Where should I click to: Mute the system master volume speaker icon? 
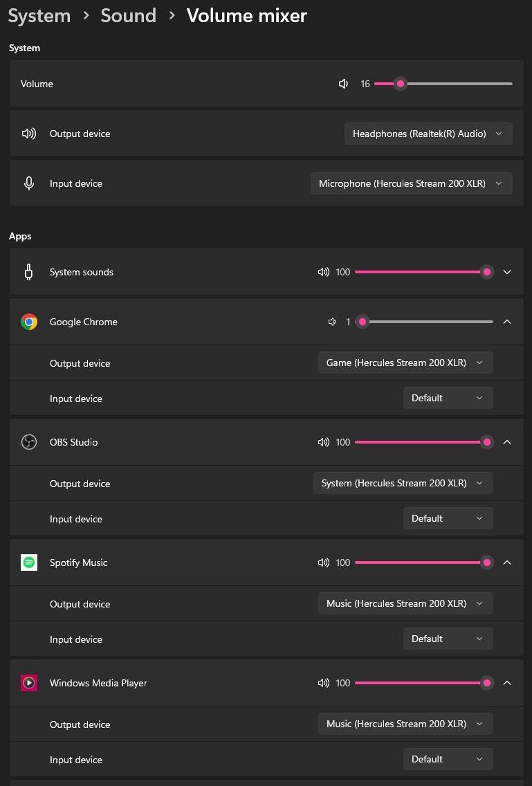coord(343,84)
